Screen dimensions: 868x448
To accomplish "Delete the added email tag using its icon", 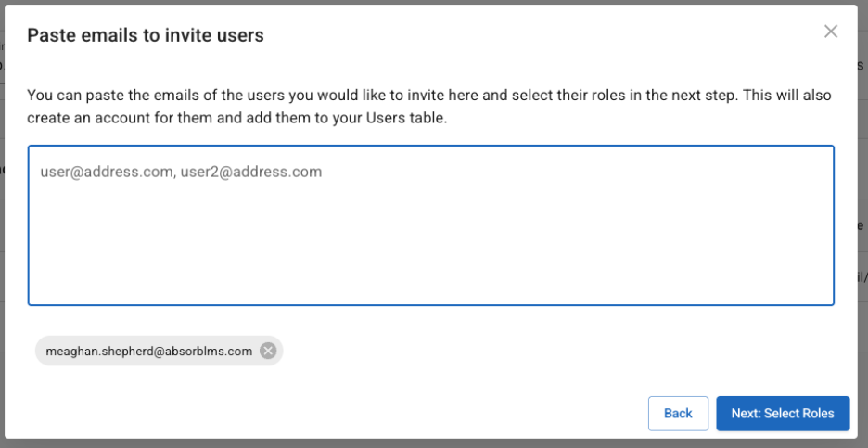I will pyautogui.click(x=268, y=351).
